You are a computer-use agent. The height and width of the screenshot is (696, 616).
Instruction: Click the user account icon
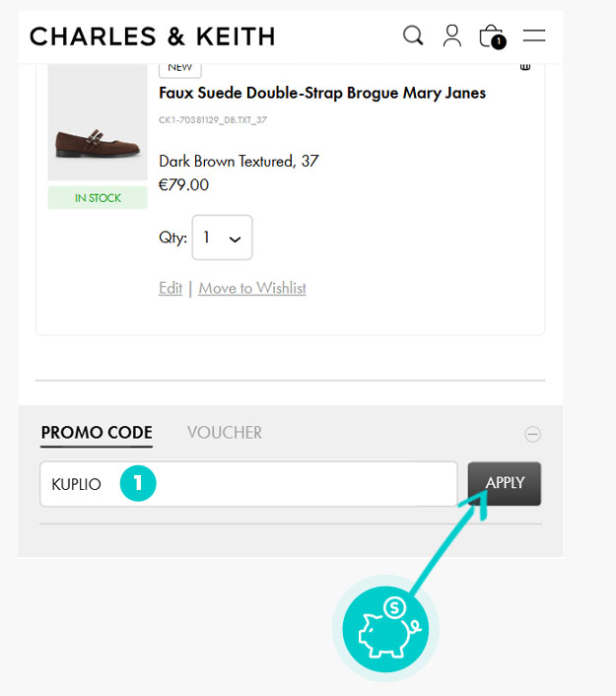(452, 36)
